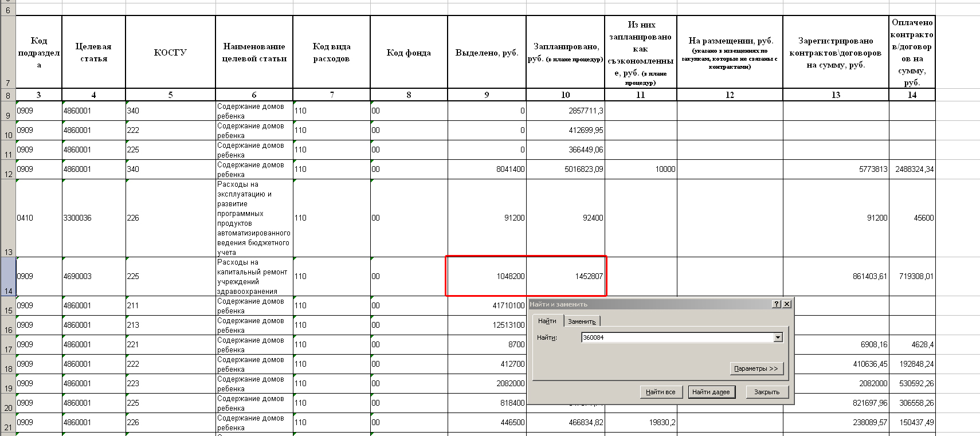Screen dimensions: 980x436
Task: Click cell with value 150437,49
Action: click(912, 422)
